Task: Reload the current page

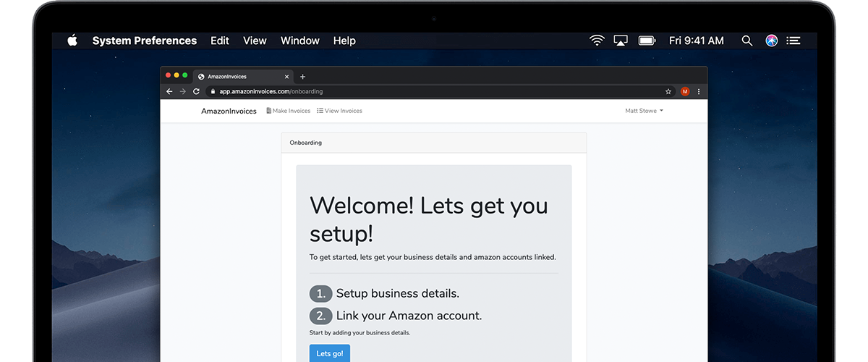Action: (196, 91)
